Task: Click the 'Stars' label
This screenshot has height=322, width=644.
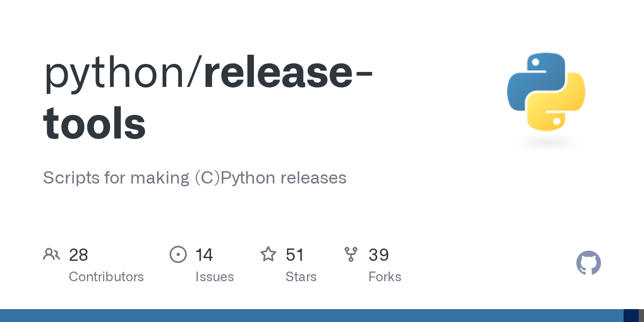Action: pyautogui.click(x=301, y=277)
